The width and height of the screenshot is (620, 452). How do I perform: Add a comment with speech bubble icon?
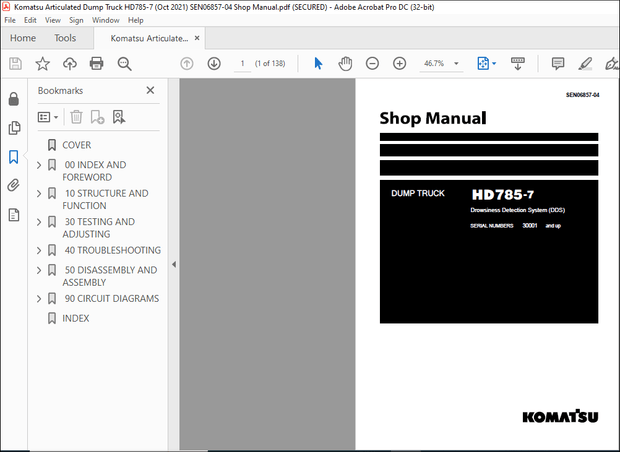pyautogui.click(x=558, y=64)
